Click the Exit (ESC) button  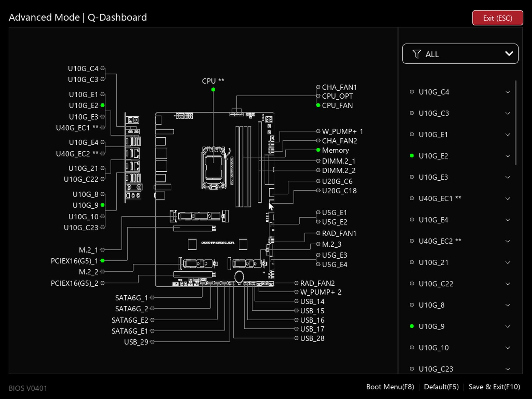pos(497,18)
